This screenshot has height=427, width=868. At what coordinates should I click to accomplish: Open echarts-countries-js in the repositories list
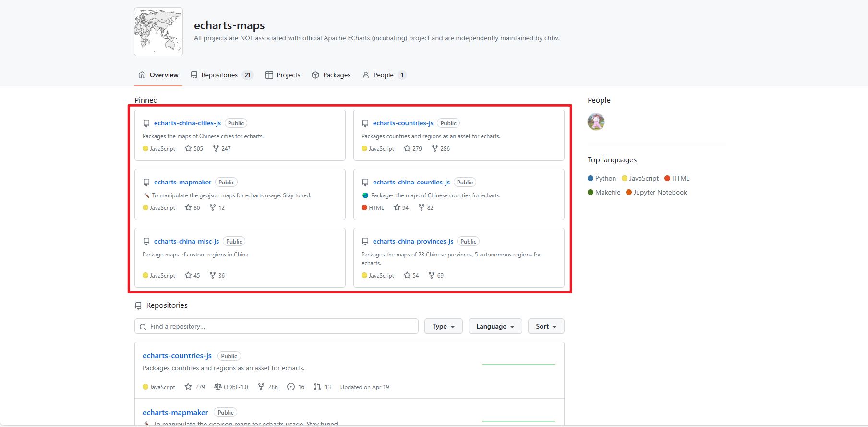177,355
